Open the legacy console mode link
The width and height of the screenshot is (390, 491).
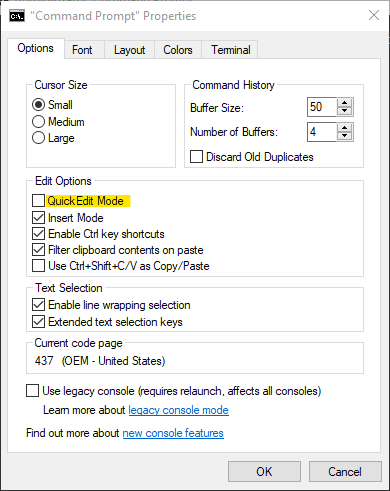point(178,410)
